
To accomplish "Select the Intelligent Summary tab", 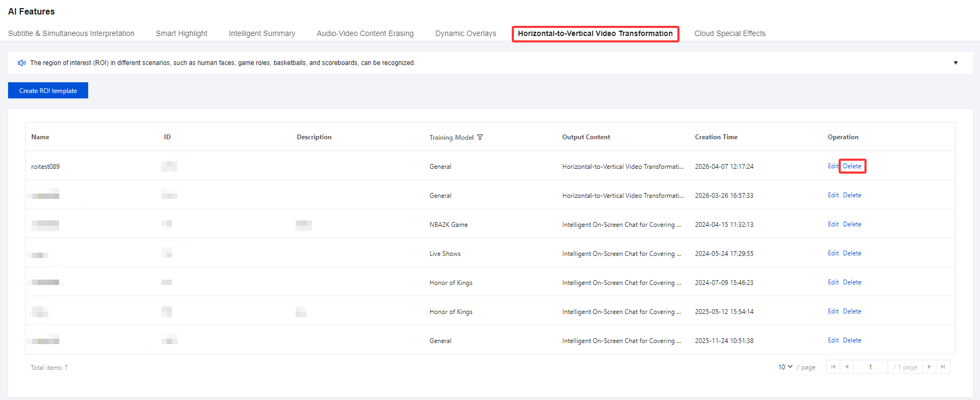I will 262,33.
